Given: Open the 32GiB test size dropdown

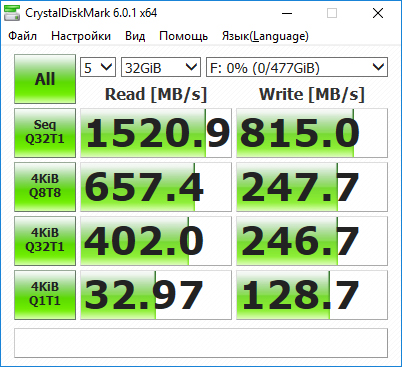Looking at the screenshot, I should [161, 68].
